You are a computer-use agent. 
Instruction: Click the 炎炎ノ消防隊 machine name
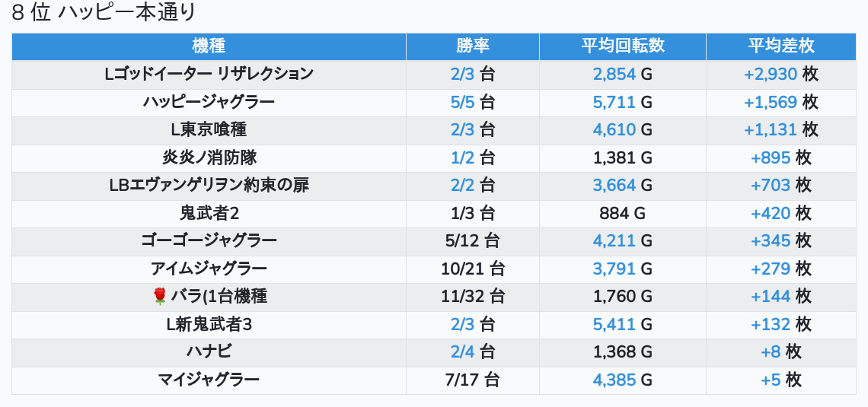click(209, 157)
